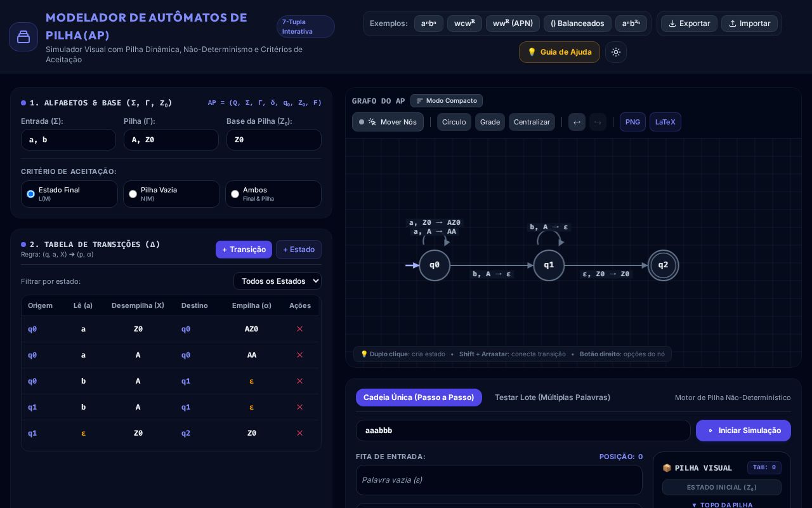Delete transition q0, b, A row
This screenshot has width=812, height=508.
coord(299,381)
